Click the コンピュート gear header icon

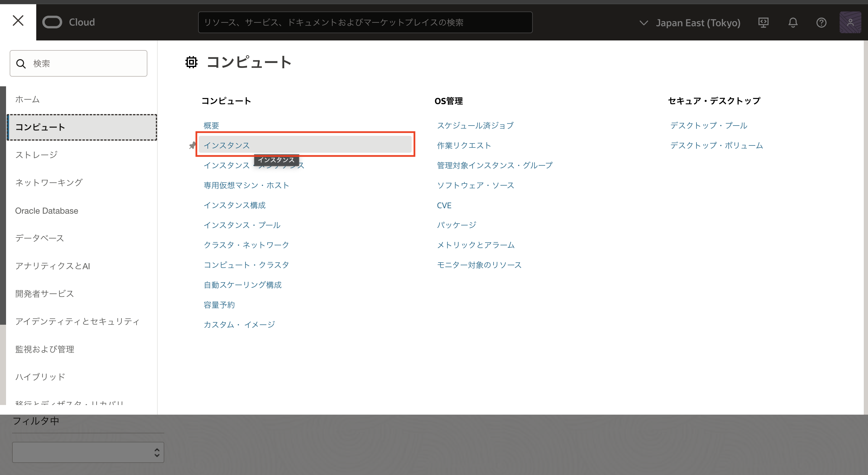click(191, 62)
